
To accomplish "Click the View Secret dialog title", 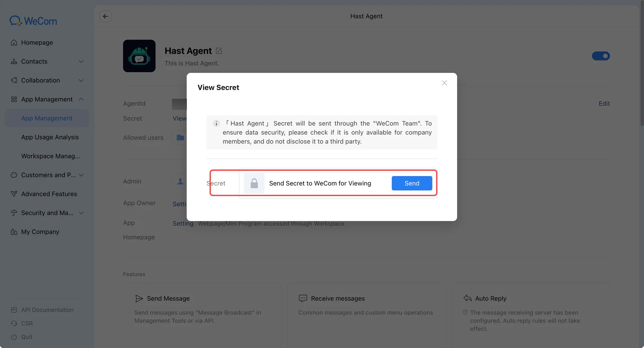I will (218, 88).
